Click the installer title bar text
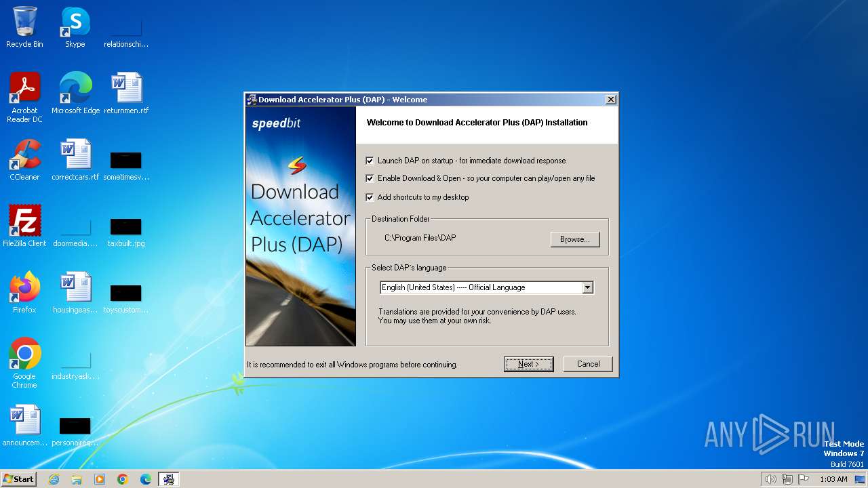The width and height of the screenshot is (868, 488). click(342, 100)
